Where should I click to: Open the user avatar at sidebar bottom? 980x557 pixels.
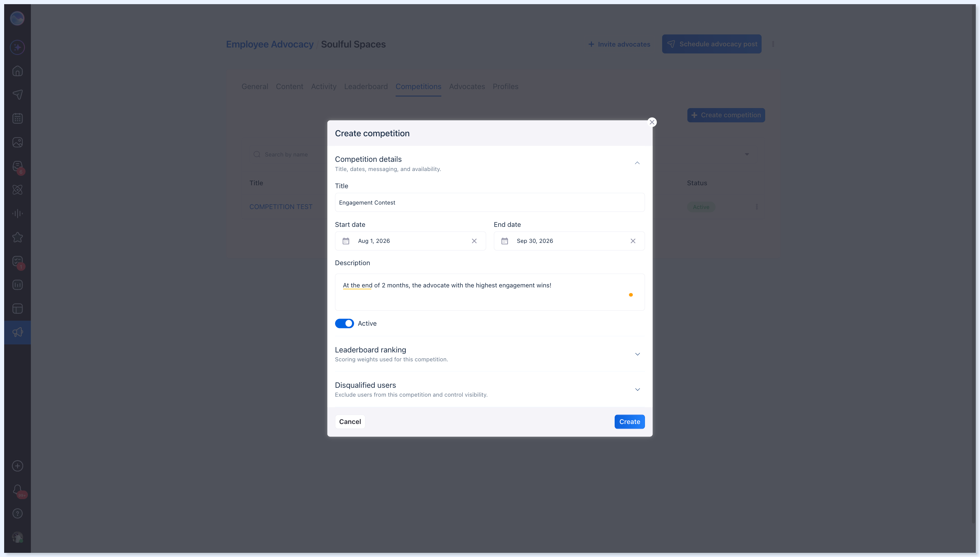tap(18, 537)
